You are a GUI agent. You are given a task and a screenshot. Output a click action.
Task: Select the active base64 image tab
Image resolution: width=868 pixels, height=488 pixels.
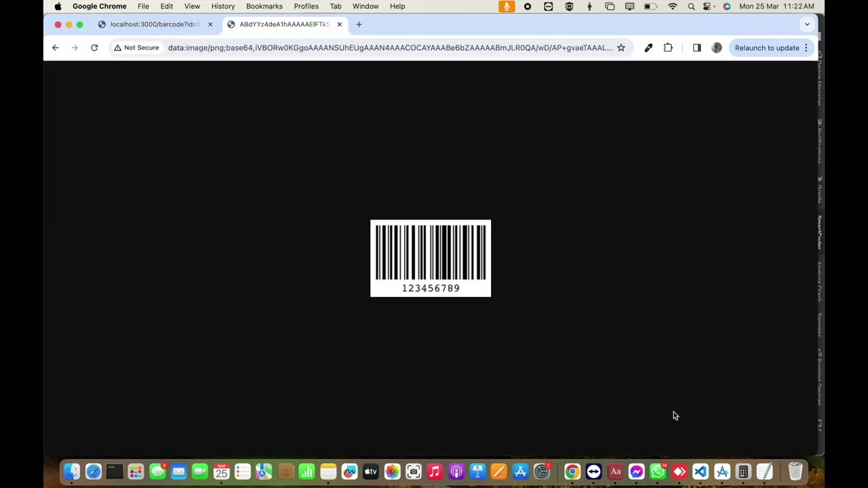coord(284,24)
